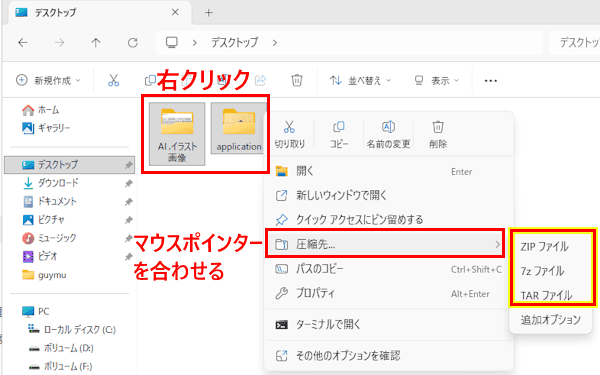Viewport: 600px width, 375px height.
Task: Click the Forward navigation arrow
Action: 59,42
